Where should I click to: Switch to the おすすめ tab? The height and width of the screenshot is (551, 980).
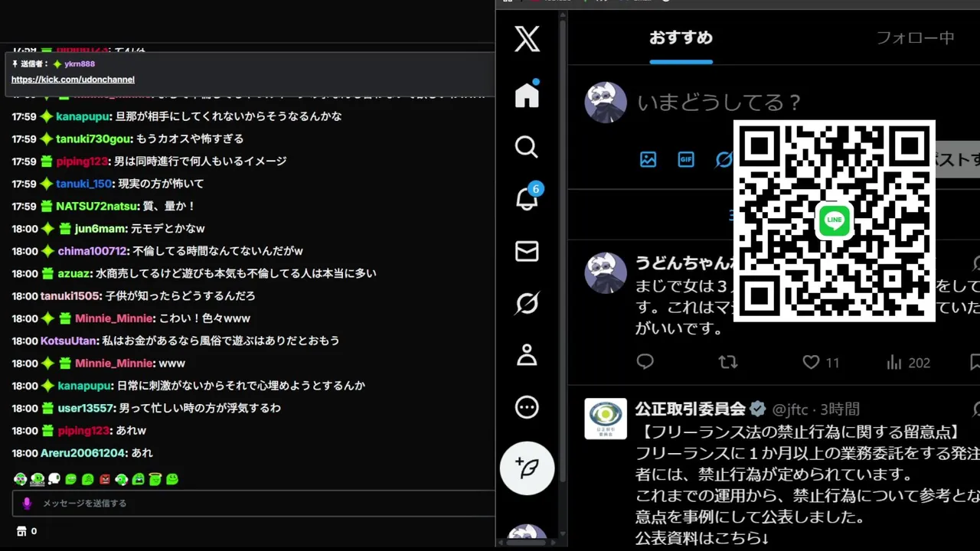click(x=681, y=37)
